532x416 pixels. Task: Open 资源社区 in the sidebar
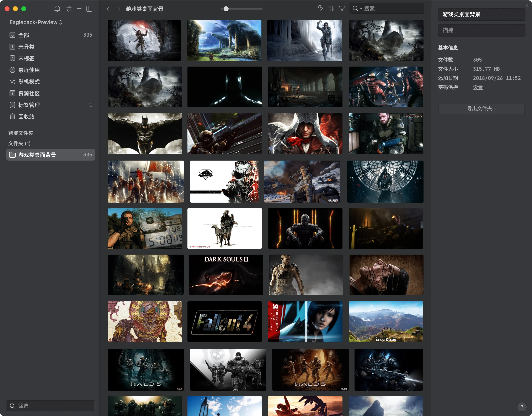coord(51,93)
